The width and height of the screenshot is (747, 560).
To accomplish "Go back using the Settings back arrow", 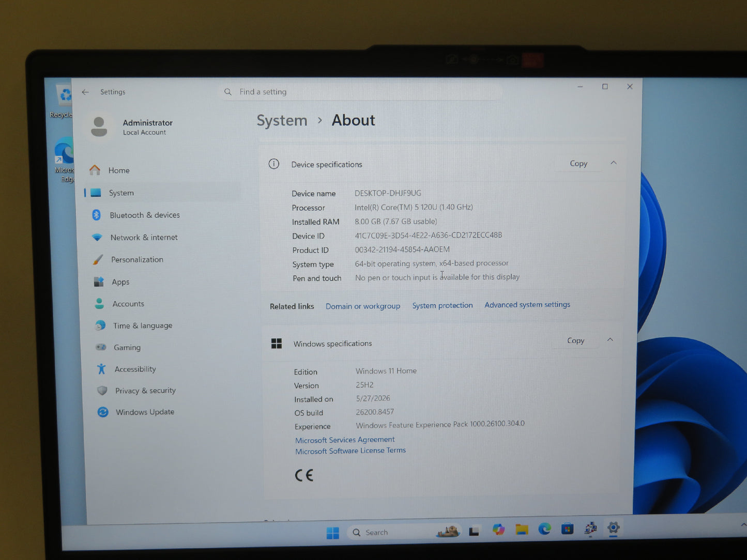I will point(85,92).
